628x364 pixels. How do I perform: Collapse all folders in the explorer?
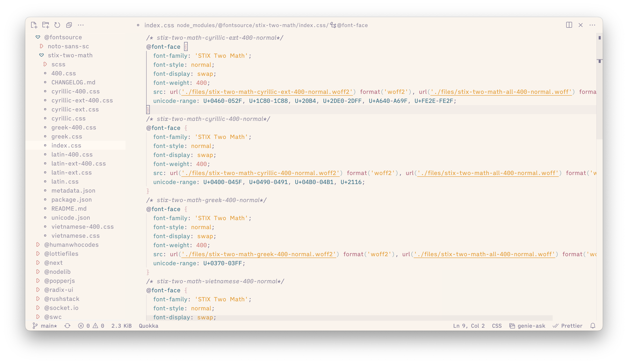(x=69, y=25)
